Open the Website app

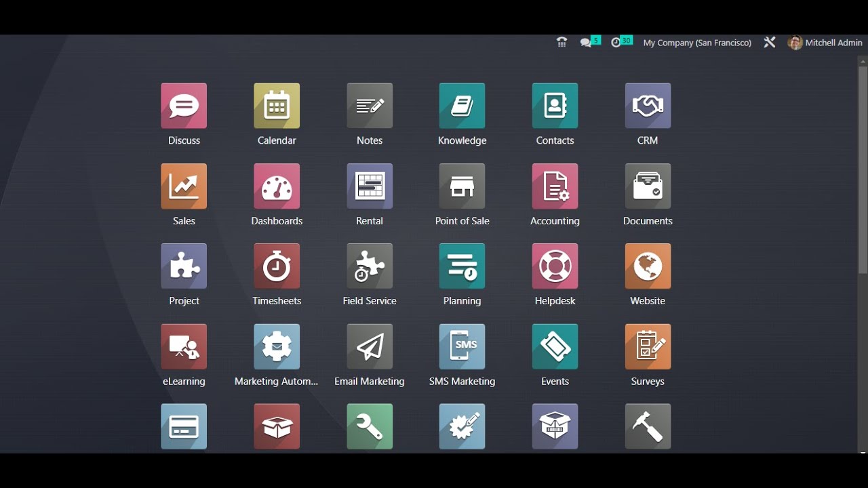648,266
